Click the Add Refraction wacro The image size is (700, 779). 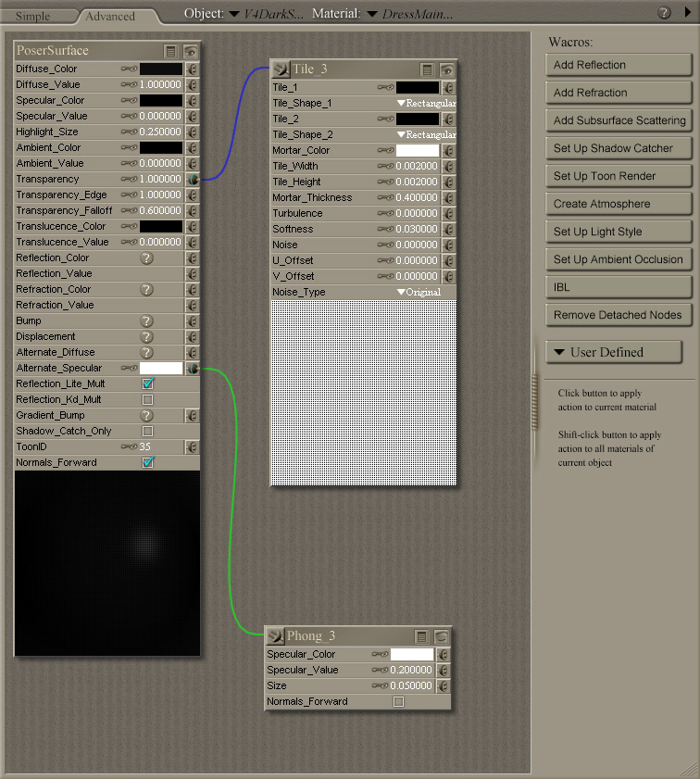point(619,93)
